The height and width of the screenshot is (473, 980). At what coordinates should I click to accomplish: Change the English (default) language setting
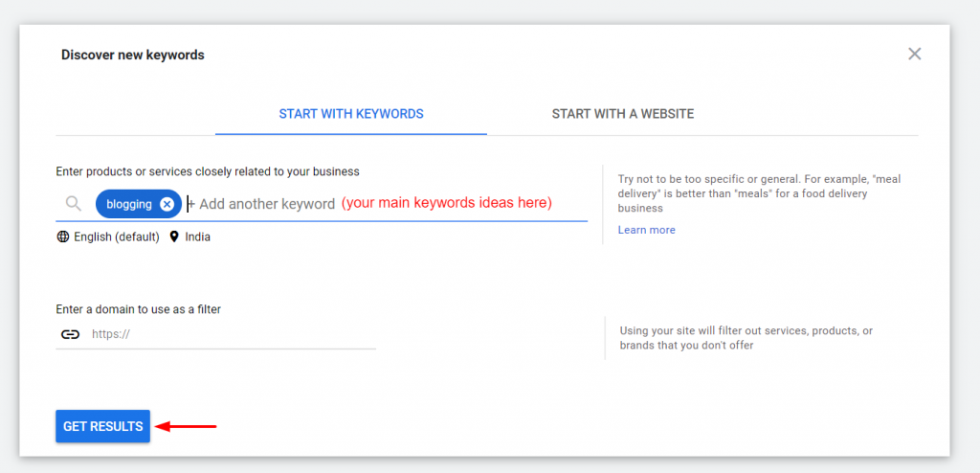point(116,237)
